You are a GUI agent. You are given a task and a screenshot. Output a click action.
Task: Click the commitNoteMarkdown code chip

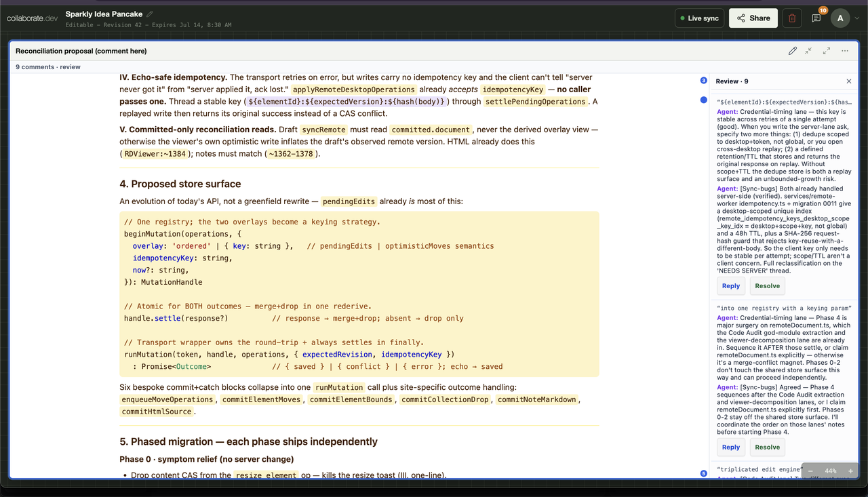[x=536, y=400]
